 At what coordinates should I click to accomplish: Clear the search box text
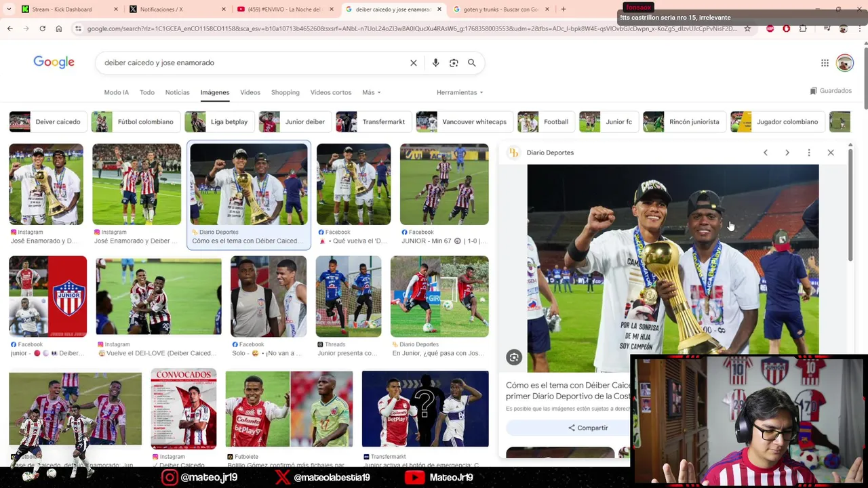[x=414, y=62]
